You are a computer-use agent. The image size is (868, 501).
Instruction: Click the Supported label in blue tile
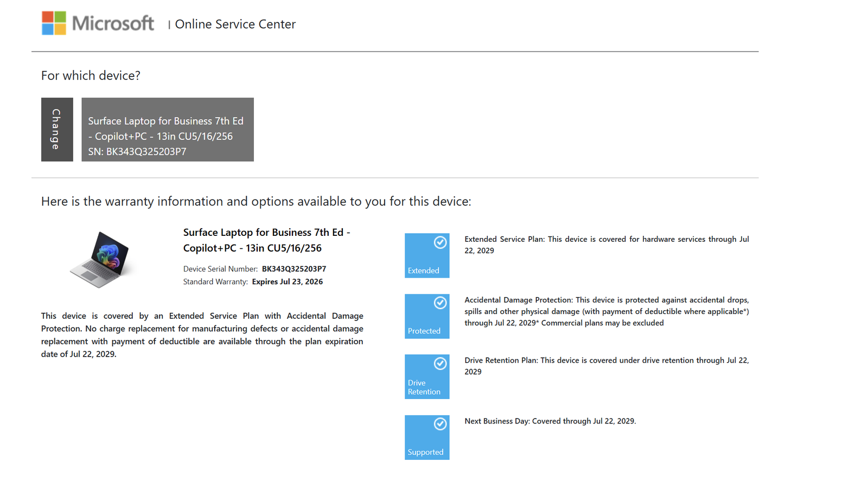425,452
